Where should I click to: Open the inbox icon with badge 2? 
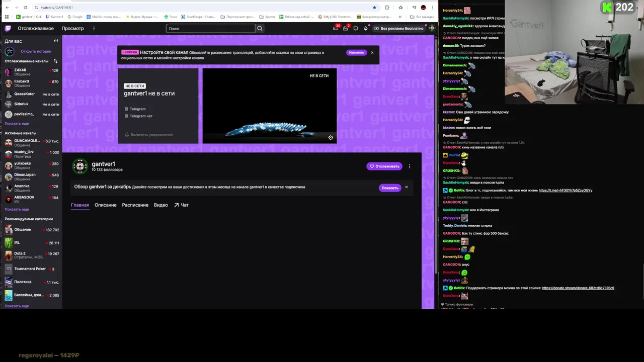(346, 28)
